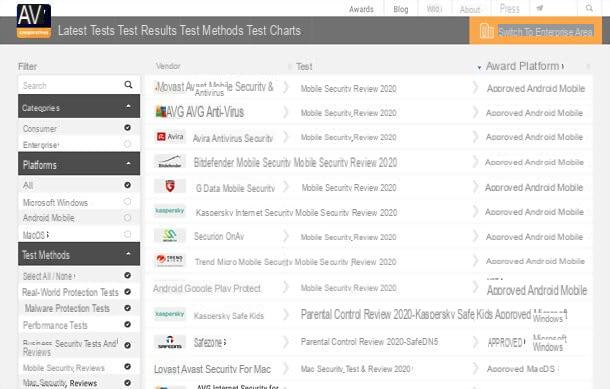610x389 pixels.
Task: Collapse the Platforms filter section
Action: (128, 163)
